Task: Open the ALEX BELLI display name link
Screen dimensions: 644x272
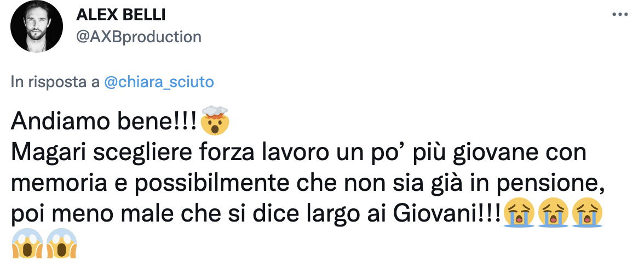Action: tap(120, 15)
